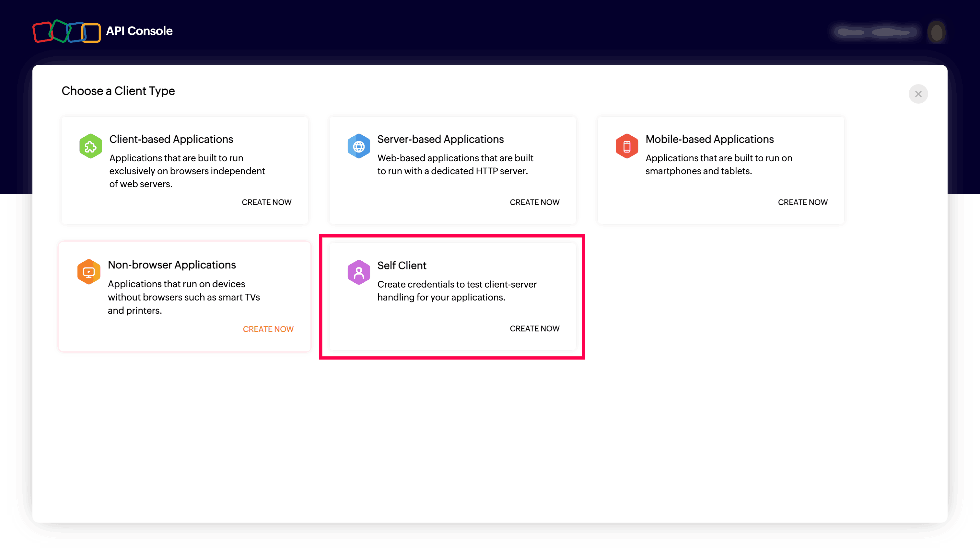Image resolution: width=980 pixels, height=555 pixels.
Task: Select the Server-based Applications heading
Action: tap(440, 139)
